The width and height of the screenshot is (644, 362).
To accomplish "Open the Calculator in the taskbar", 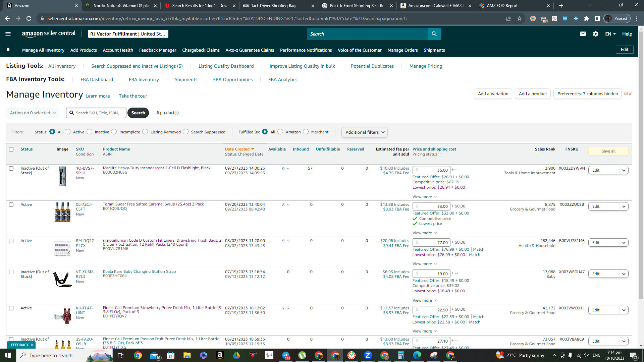I will click(x=400, y=355).
